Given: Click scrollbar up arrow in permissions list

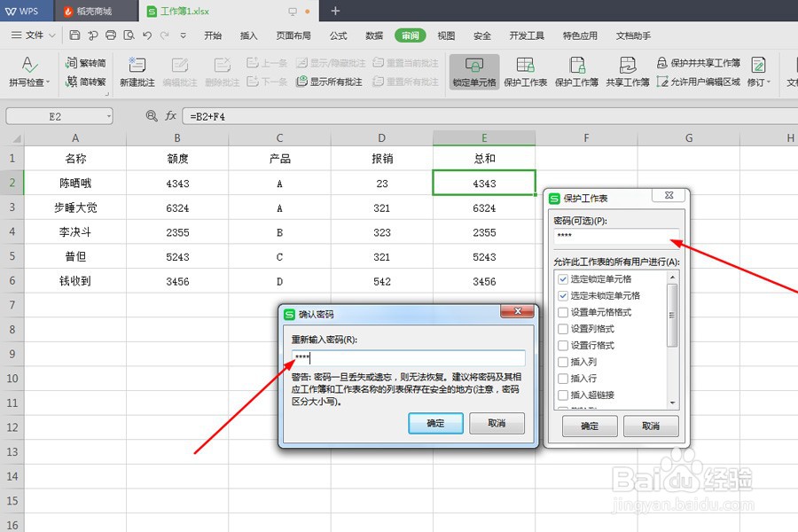Looking at the screenshot, I should pos(672,277).
